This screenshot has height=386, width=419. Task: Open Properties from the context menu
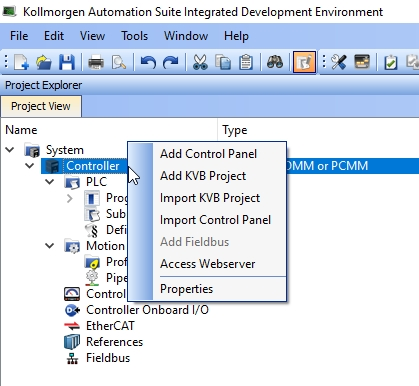point(186,289)
